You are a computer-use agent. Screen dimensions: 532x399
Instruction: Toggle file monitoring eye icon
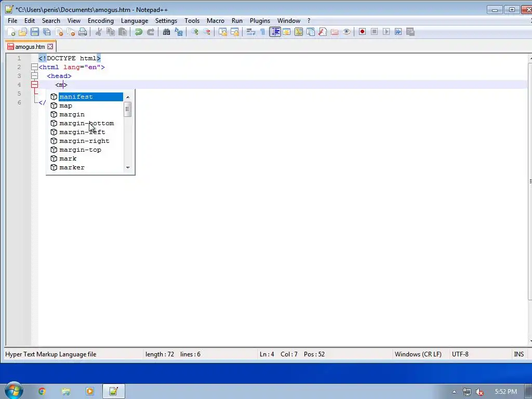coord(347,32)
